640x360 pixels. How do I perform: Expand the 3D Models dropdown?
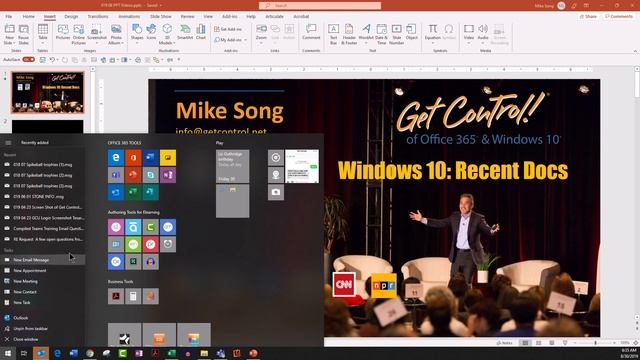pos(167,43)
